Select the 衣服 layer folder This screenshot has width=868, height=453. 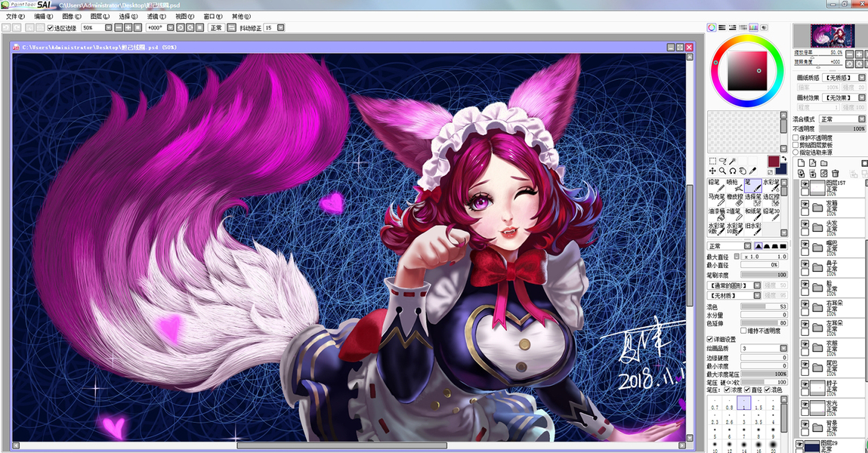pyautogui.click(x=832, y=347)
